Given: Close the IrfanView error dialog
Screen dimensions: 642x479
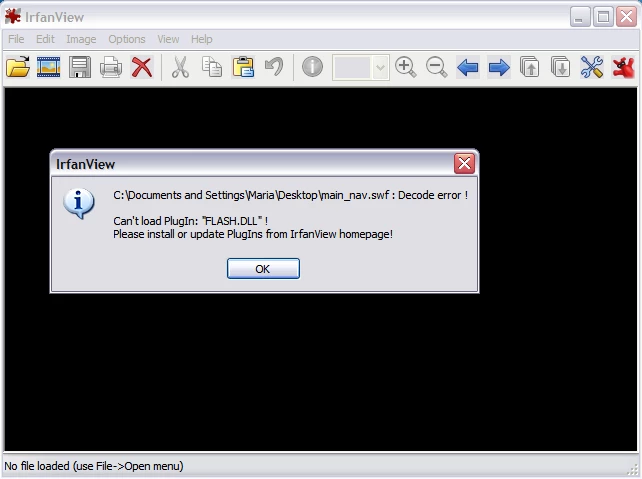Looking at the screenshot, I should coord(464,164).
